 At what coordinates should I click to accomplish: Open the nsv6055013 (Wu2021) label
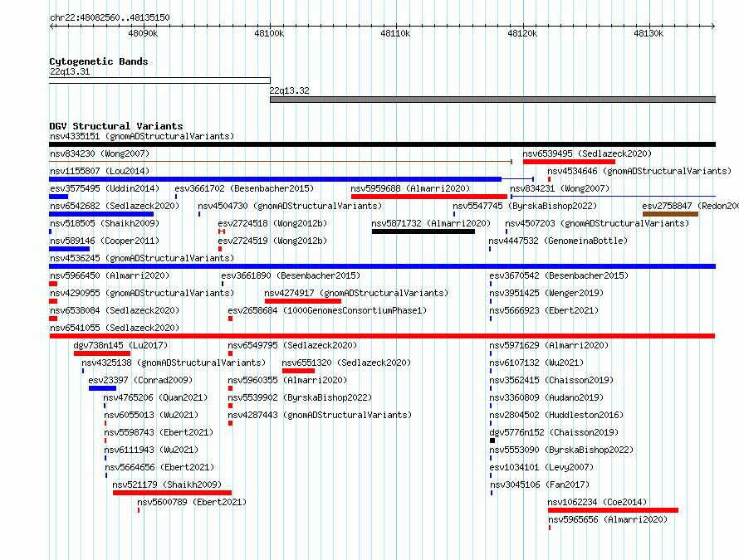click(x=151, y=415)
